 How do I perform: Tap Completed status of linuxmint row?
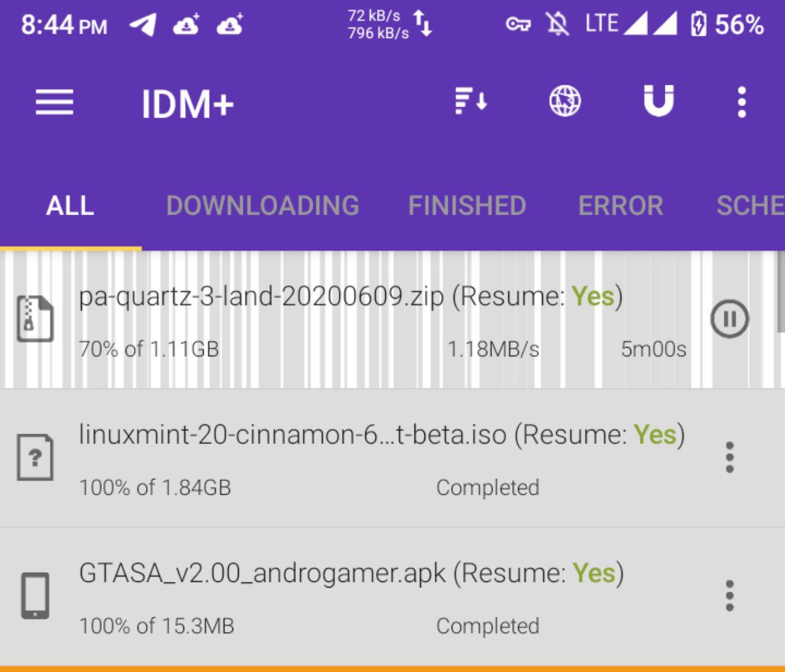488,487
